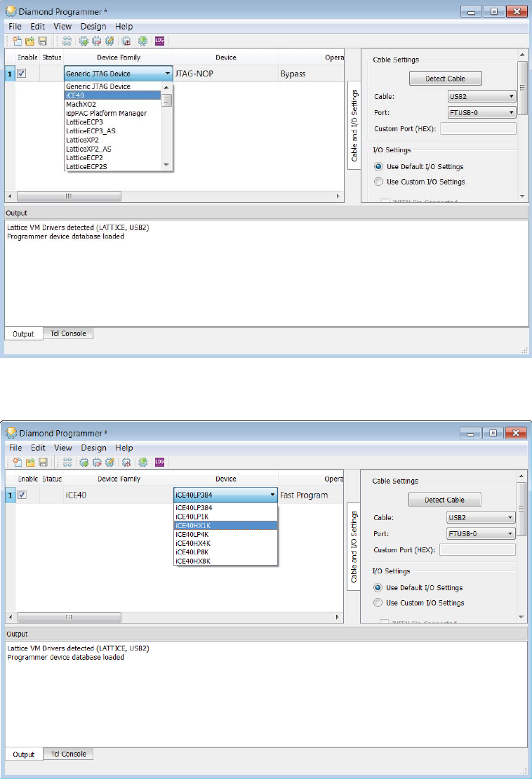Open Cable dropdown USB2 in upper window
The image size is (532, 779).
click(x=482, y=96)
